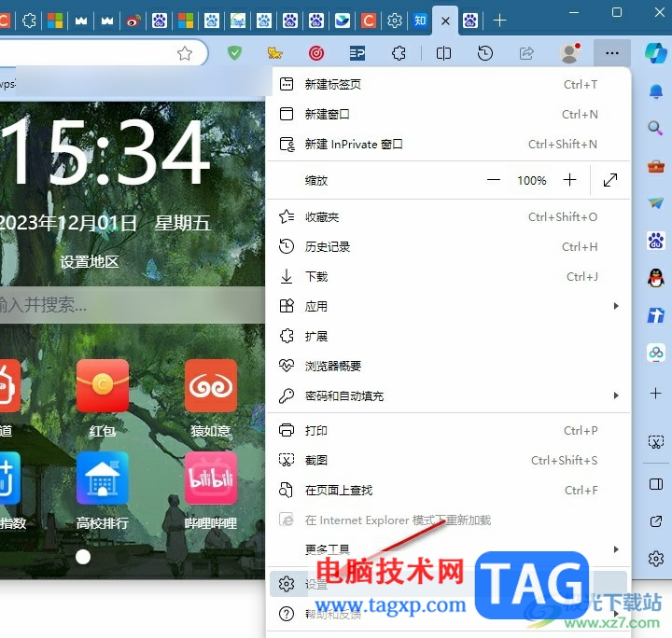
Task: Enter full screen via zoom-row arrow icon
Action: [x=609, y=180]
